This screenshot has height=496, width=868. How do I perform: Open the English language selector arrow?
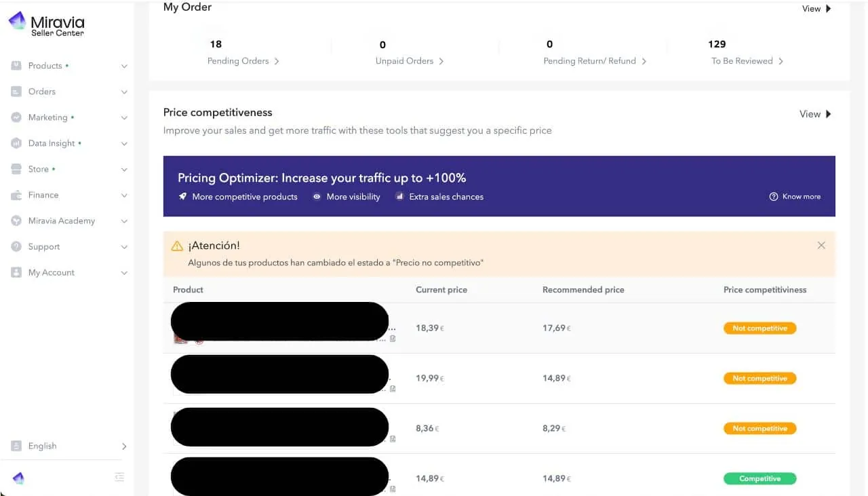[x=124, y=446]
